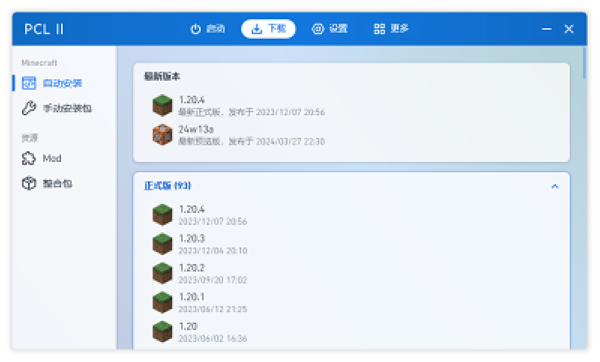Open the 更多 more tab
Viewport: 600px width, 362px height.
(x=391, y=29)
